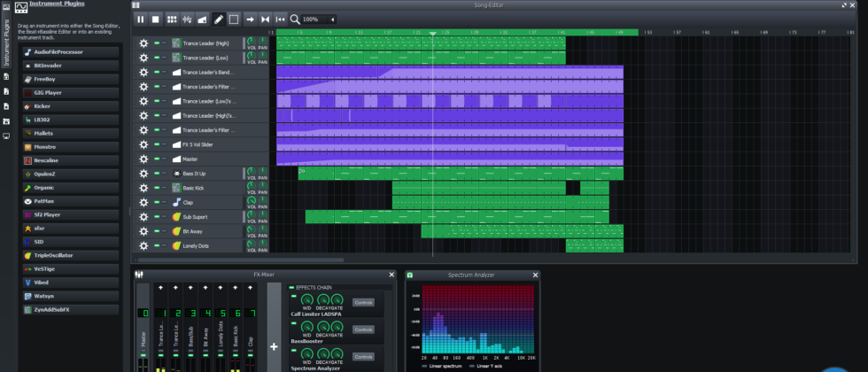Viewport: 868px width, 372px height.
Task: Click the magnifier zoom icon
Action: [x=295, y=19]
